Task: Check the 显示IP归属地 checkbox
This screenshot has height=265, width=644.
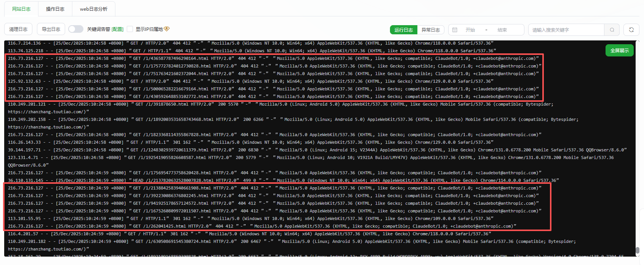Action: [x=130, y=29]
